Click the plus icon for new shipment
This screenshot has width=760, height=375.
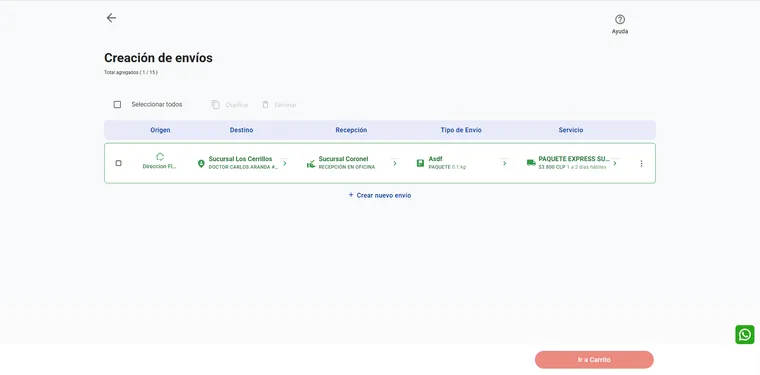351,195
